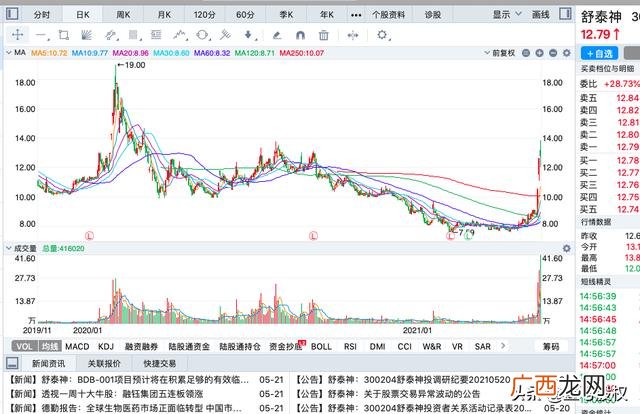Select the fan lines (Gann fan) tool
This screenshot has height=414, width=640.
pyautogui.click(x=86, y=35)
